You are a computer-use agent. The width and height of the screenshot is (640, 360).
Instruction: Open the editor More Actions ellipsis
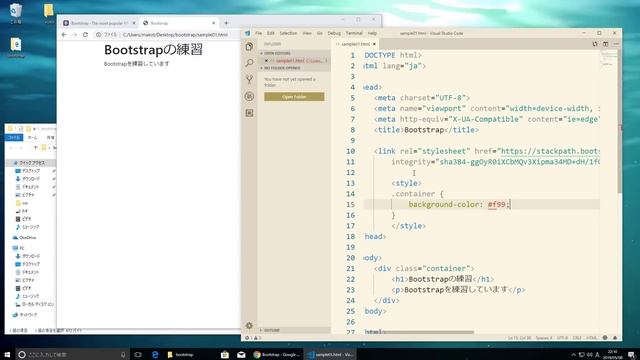pyautogui.click(x=616, y=44)
